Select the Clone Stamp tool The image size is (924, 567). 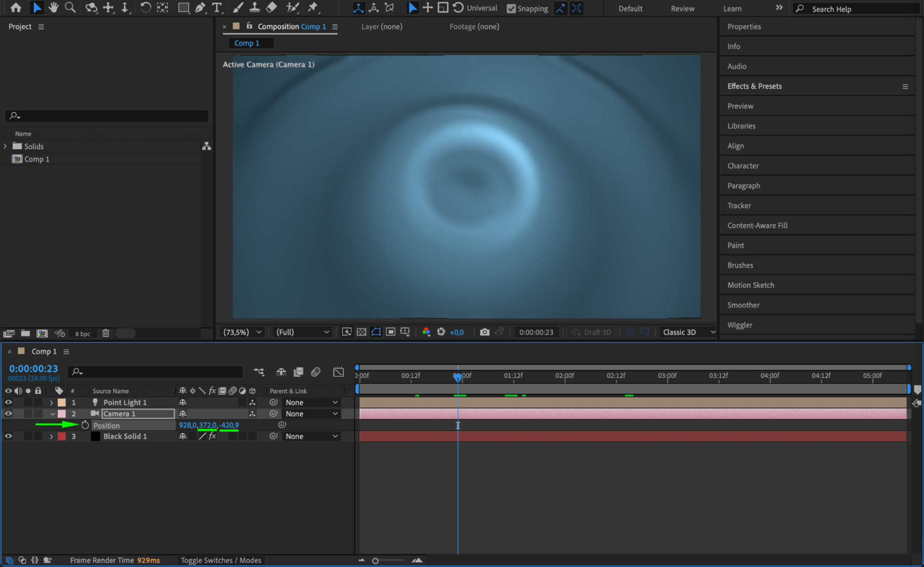254,7
